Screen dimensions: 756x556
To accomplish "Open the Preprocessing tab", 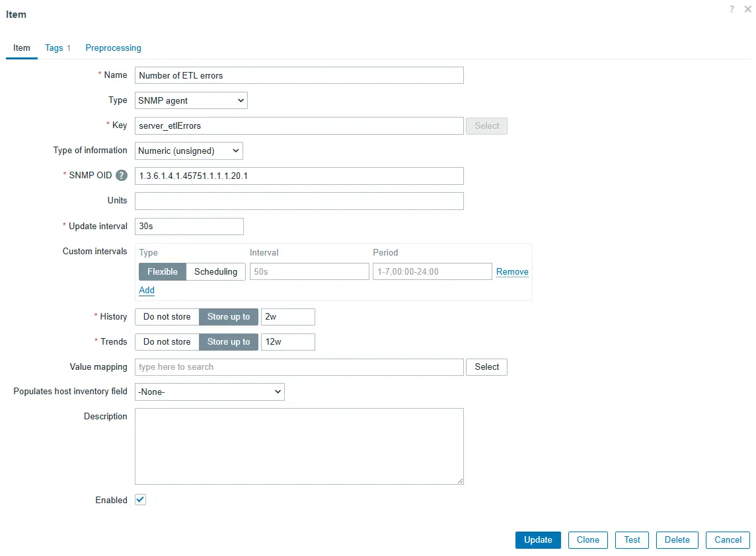I will tap(113, 48).
